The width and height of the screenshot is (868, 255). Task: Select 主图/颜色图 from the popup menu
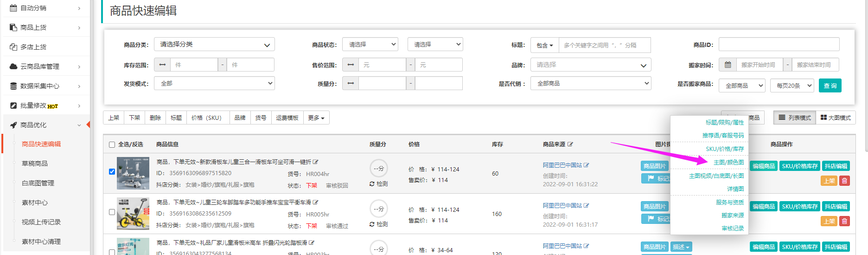pos(728,163)
